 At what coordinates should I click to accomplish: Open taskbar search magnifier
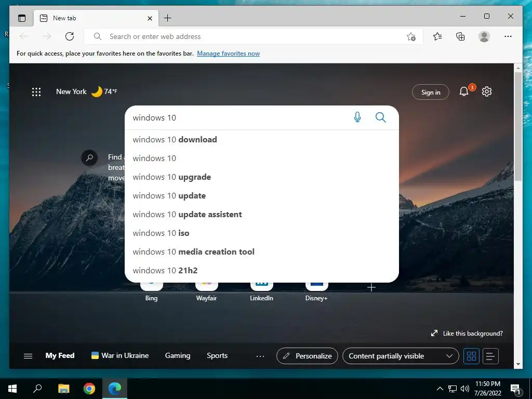pos(37,389)
